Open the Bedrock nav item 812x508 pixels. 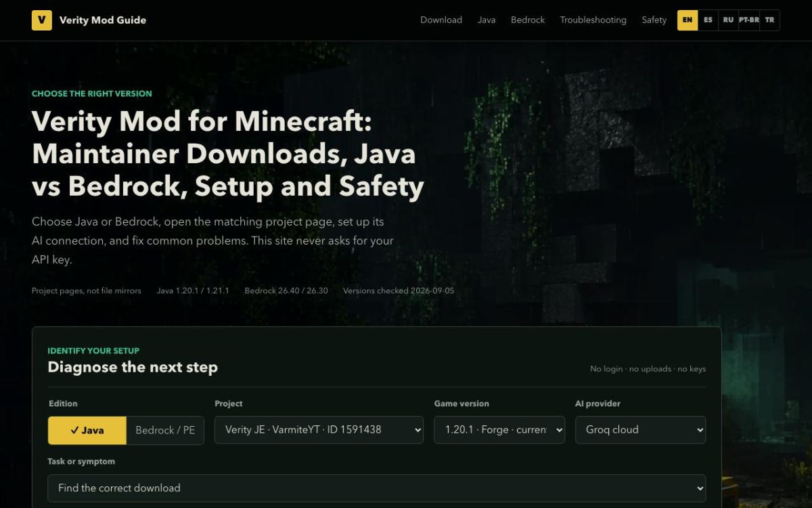coord(528,20)
